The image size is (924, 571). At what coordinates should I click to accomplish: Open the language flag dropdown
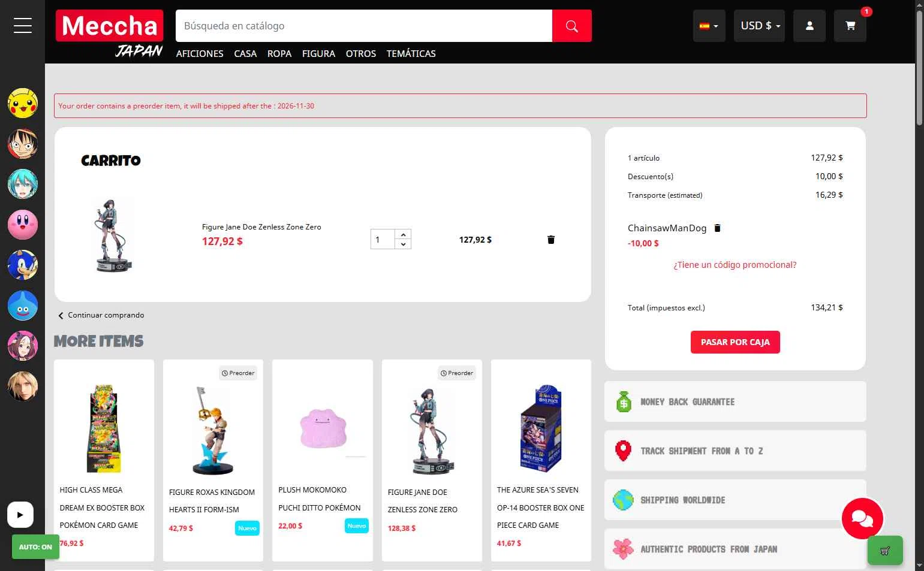click(709, 26)
